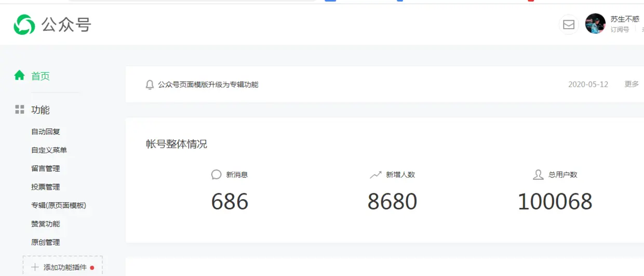This screenshot has height=276, width=644.
Task: Click the 新消息 chat bubble icon
Action: pos(217,175)
